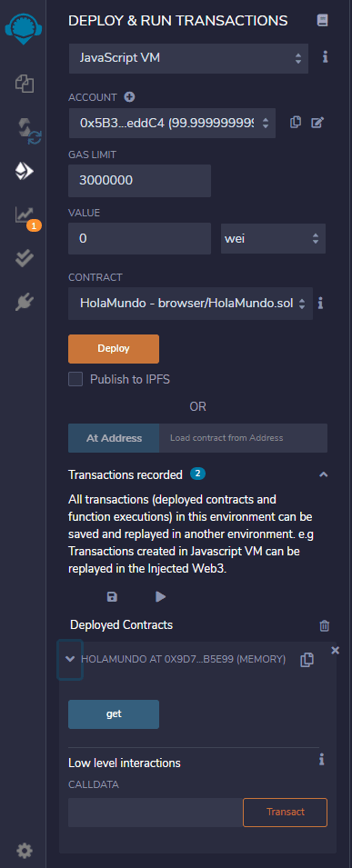352x868 pixels.
Task: Open Settings gear at sidebar bottom
Action: click(25, 851)
